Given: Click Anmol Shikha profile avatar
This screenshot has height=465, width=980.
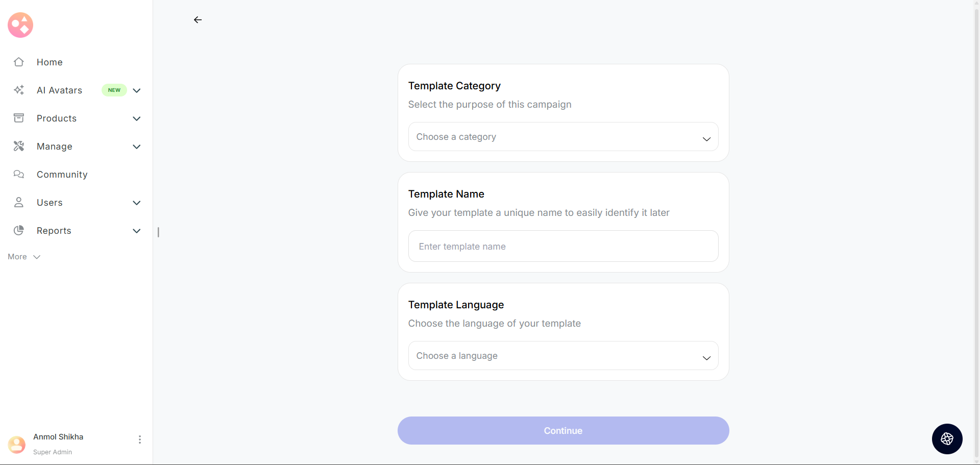Looking at the screenshot, I should [x=17, y=444].
